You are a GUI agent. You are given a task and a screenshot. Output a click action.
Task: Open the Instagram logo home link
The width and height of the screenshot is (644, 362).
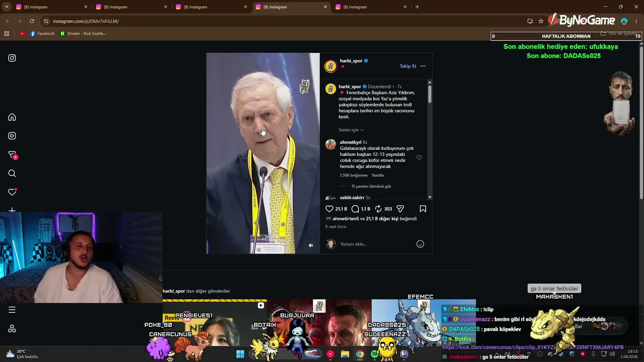(12, 58)
